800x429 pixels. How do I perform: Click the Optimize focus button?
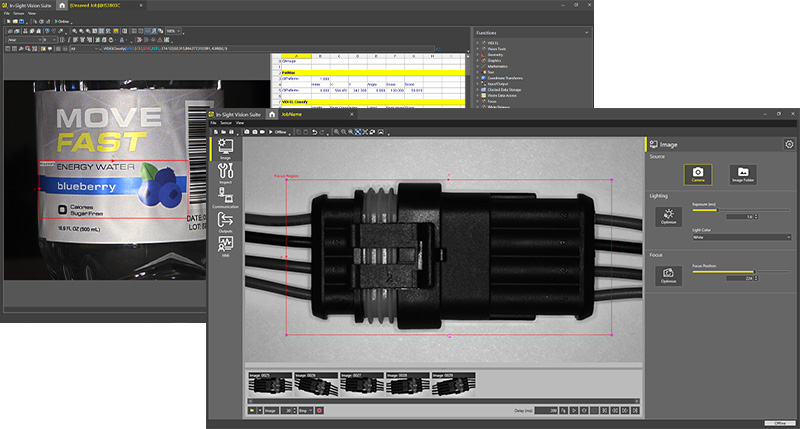coord(668,274)
